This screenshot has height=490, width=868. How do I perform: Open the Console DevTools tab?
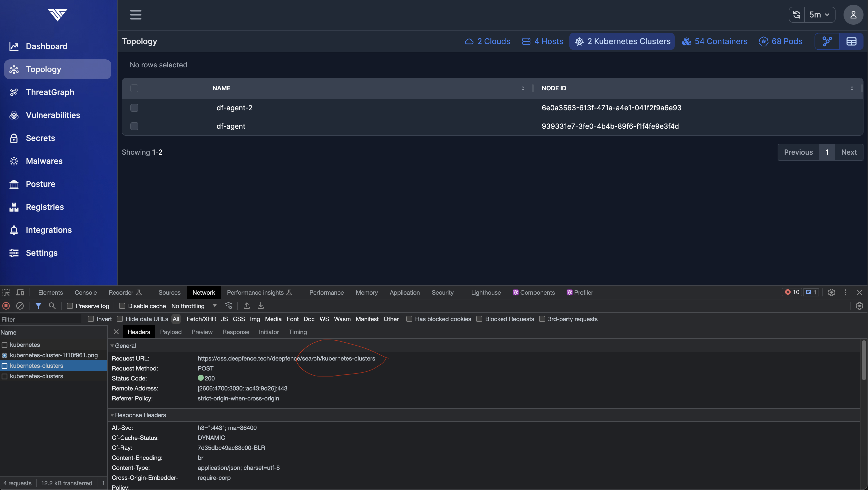point(86,292)
